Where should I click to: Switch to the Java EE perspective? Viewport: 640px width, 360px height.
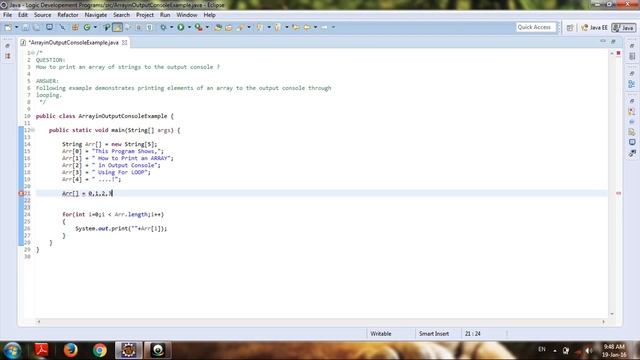[x=595, y=28]
